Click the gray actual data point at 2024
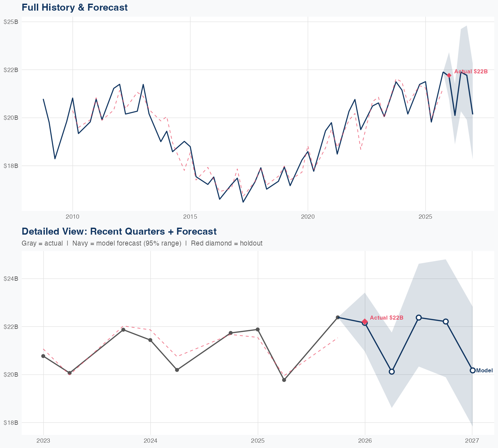This screenshot has width=498, height=448. (150, 340)
